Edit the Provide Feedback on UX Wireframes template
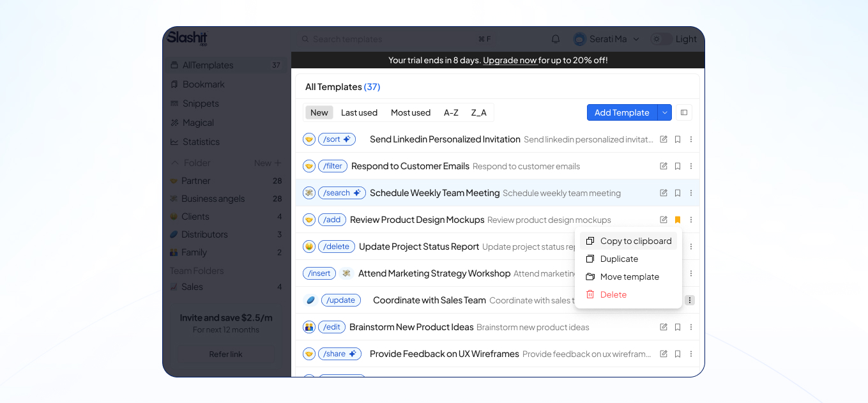 click(x=664, y=354)
